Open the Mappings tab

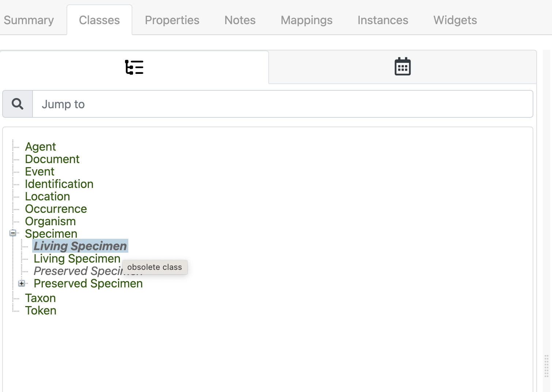tap(306, 20)
